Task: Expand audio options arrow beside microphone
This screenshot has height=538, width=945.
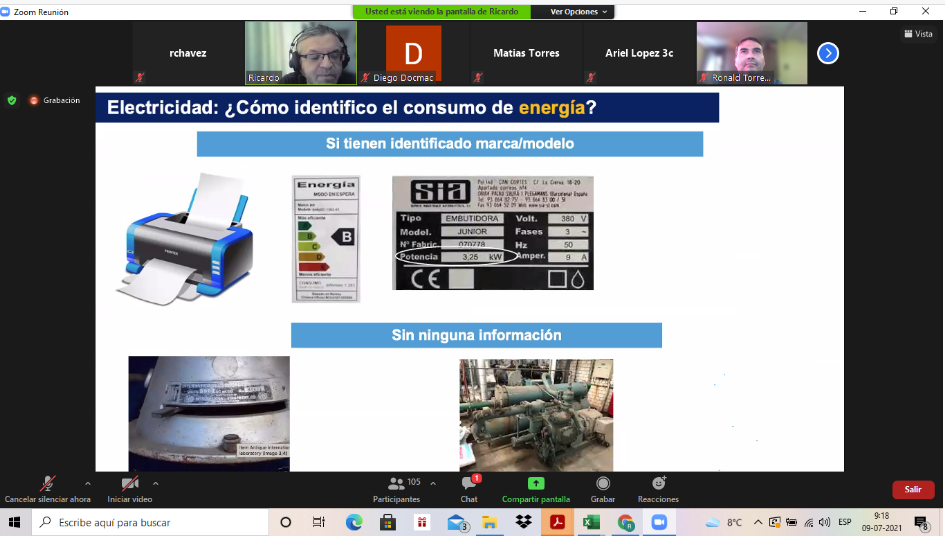Action: click(88, 483)
